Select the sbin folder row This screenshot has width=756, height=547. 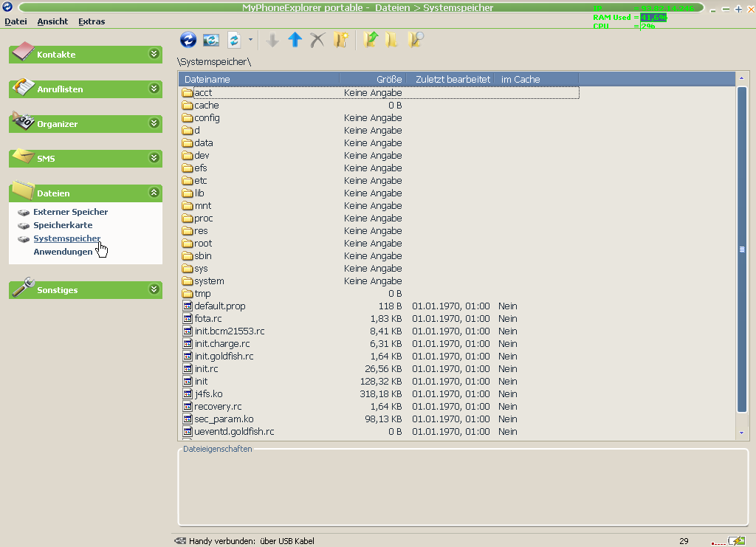click(x=380, y=255)
